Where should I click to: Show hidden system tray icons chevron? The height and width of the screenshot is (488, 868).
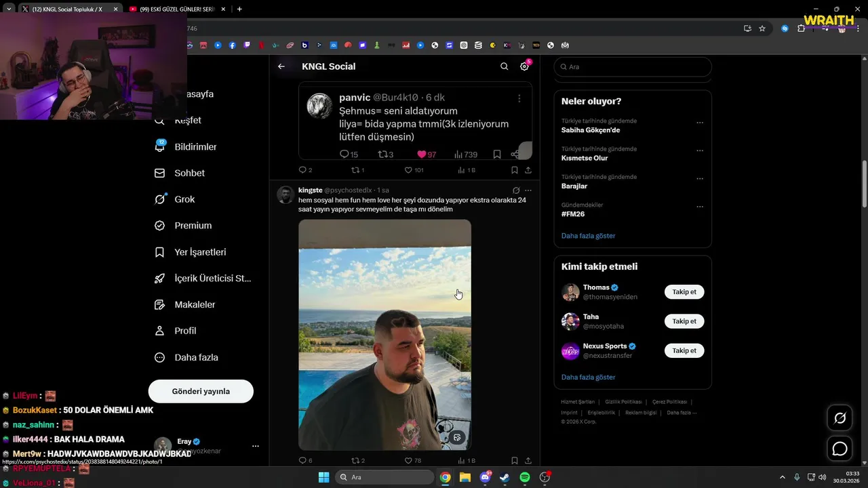coord(782,477)
